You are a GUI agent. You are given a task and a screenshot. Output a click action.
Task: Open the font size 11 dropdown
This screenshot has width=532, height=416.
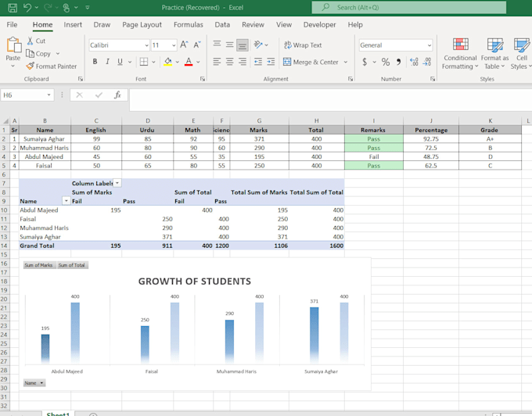click(174, 45)
